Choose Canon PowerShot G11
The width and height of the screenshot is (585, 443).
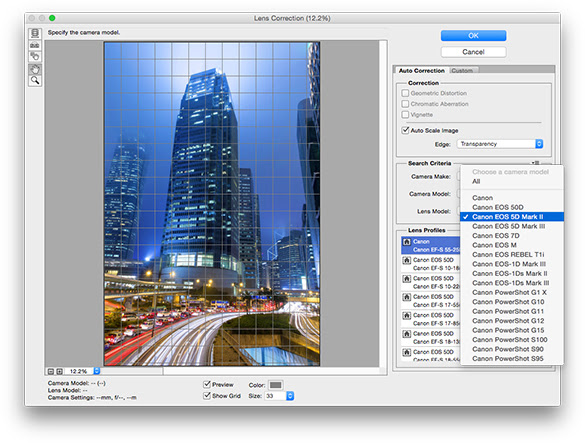[x=512, y=311]
